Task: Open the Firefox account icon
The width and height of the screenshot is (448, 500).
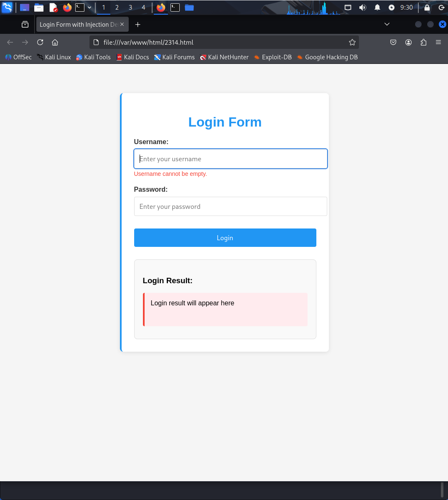Action: pyautogui.click(x=408, y=43)
